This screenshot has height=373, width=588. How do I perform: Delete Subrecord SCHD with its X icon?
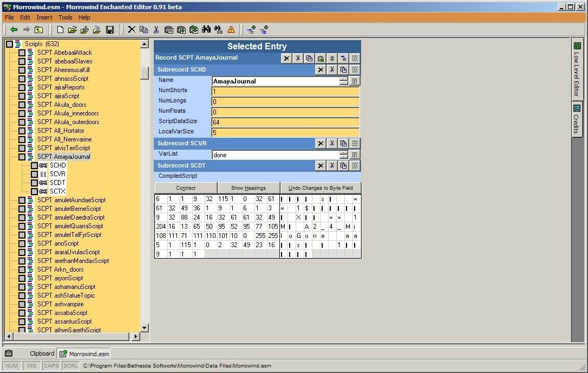[321, 69]
